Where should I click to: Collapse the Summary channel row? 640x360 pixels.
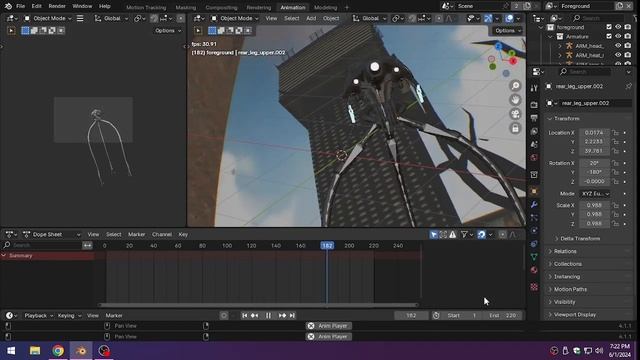(x=4, y=256)
